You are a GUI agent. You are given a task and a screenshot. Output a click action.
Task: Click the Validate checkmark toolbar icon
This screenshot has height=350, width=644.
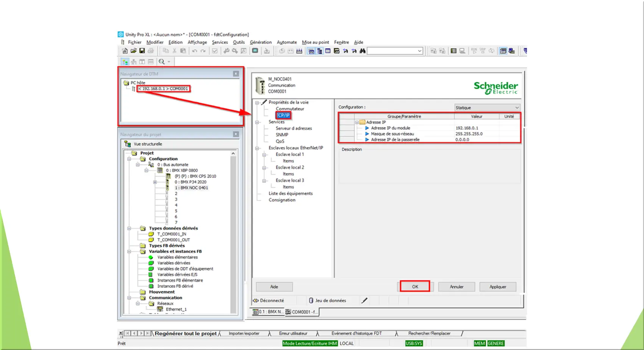(215, 51)
